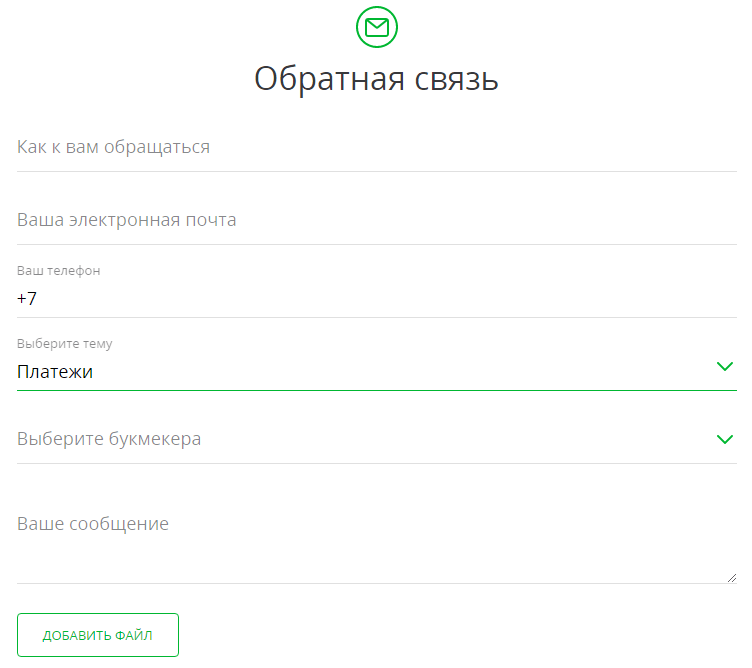Focus the 'Ваша электронная почта' email field
Image resolution: width=752 pixels, height=668 pixels.
click(x=376, y=220)
